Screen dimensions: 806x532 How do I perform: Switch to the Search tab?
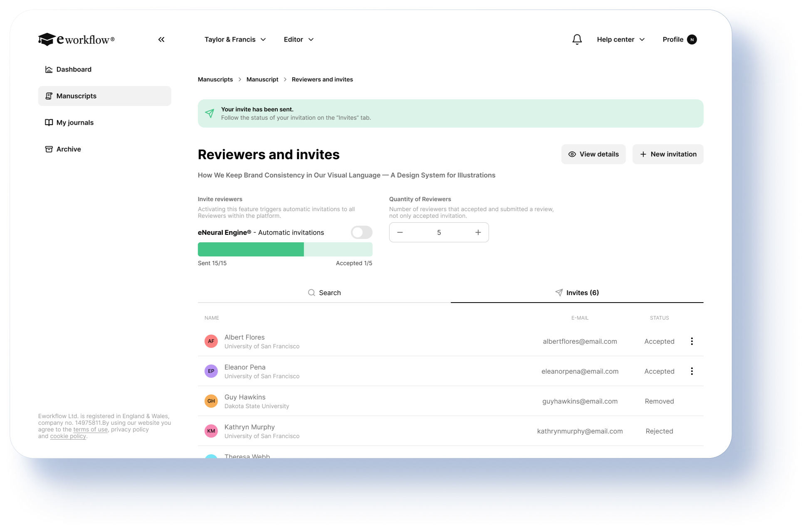[324, 293]
